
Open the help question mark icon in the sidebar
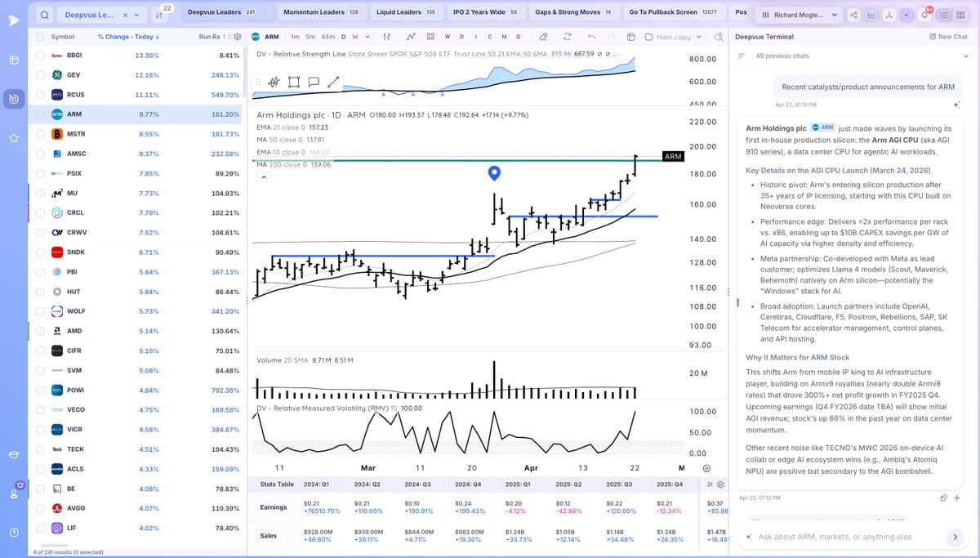[x=14, y=533]
